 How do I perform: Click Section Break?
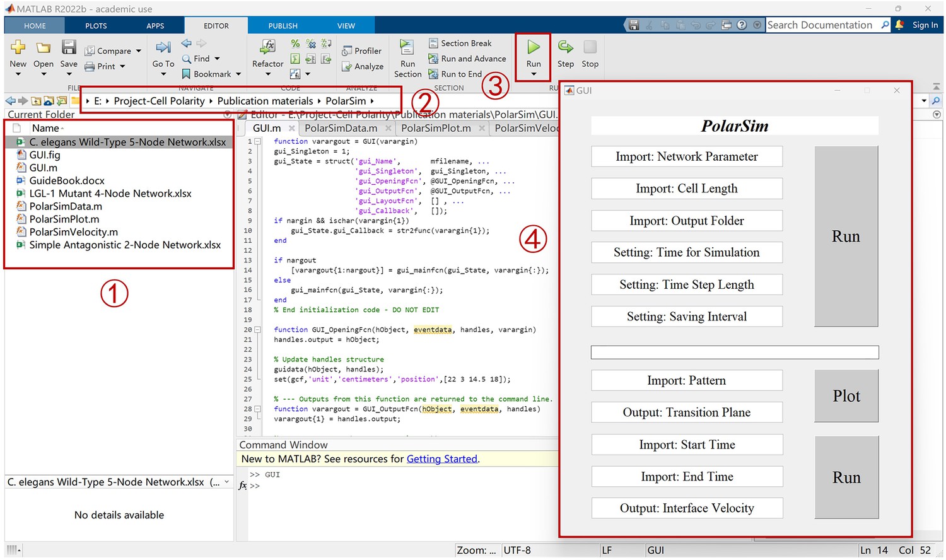(460, 44)
